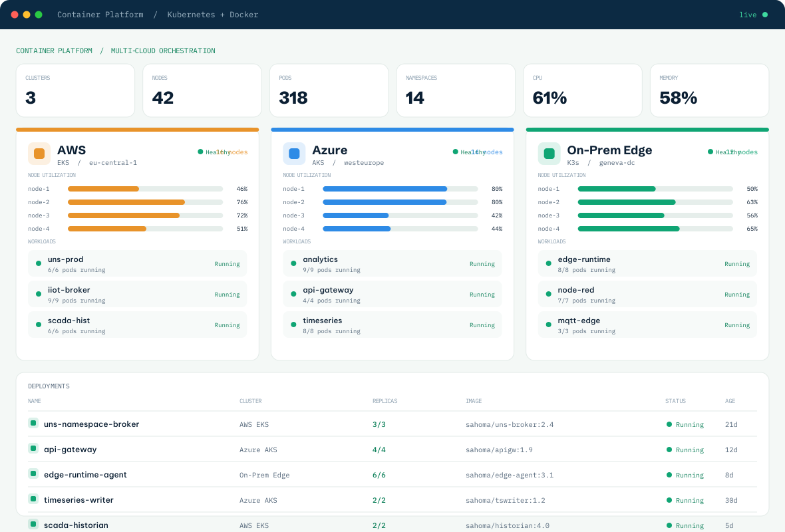Select the node-red workload row
Screen dimensions: 785x532
[x=647, y=295]
